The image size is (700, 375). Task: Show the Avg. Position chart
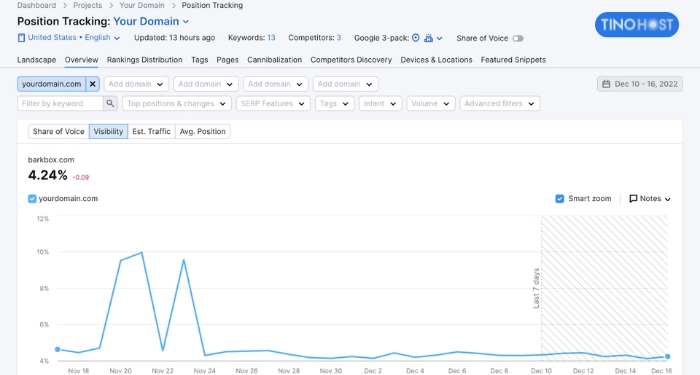203,131
